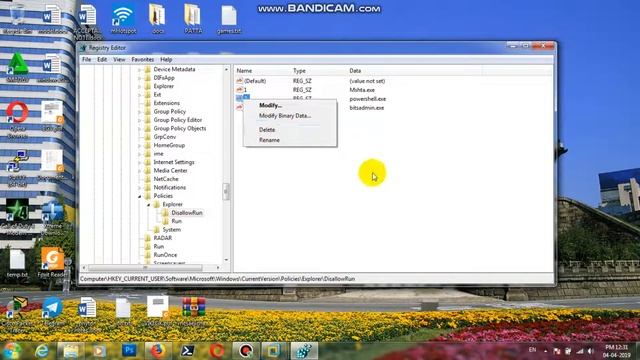
Task: Select the DisallowRun folder icon
Action: 165,213
